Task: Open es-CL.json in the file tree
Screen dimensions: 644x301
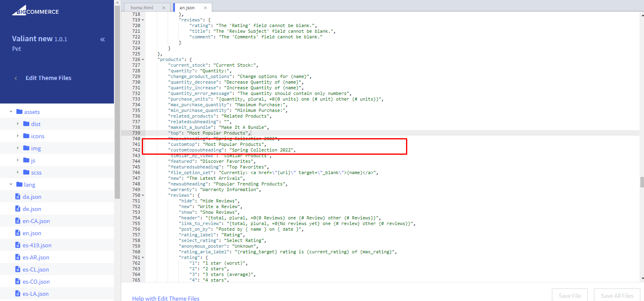Action: click(x=36, y=269)
